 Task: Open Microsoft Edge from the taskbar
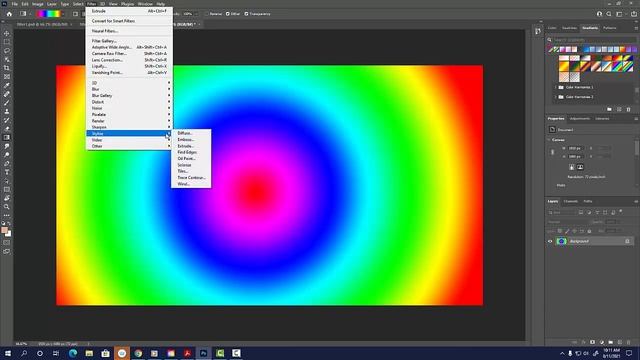[73, 353]
